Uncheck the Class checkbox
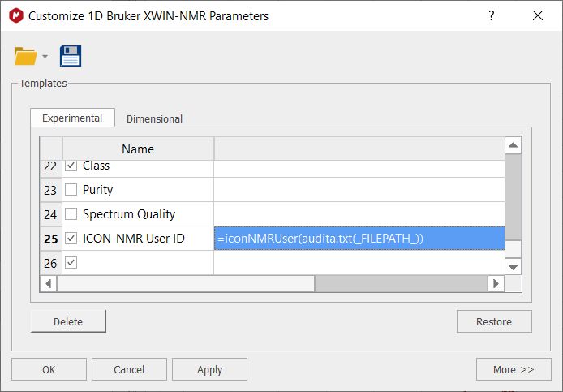 (71, 166)
